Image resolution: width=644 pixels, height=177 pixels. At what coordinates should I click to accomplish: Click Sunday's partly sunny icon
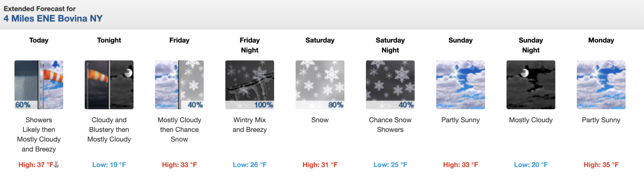(460, 85)
